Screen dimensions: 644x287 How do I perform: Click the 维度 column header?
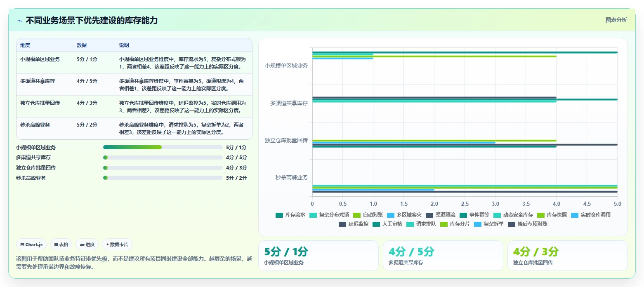25,45
